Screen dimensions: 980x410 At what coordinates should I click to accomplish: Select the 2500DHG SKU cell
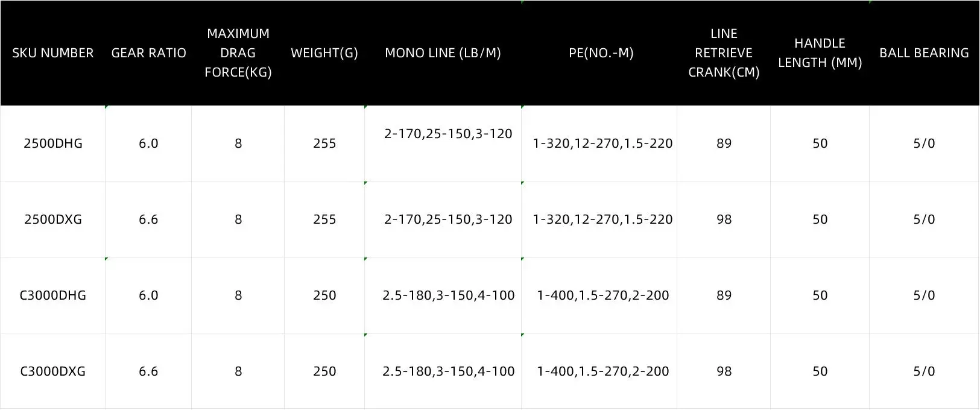click(x=53, y=143)
